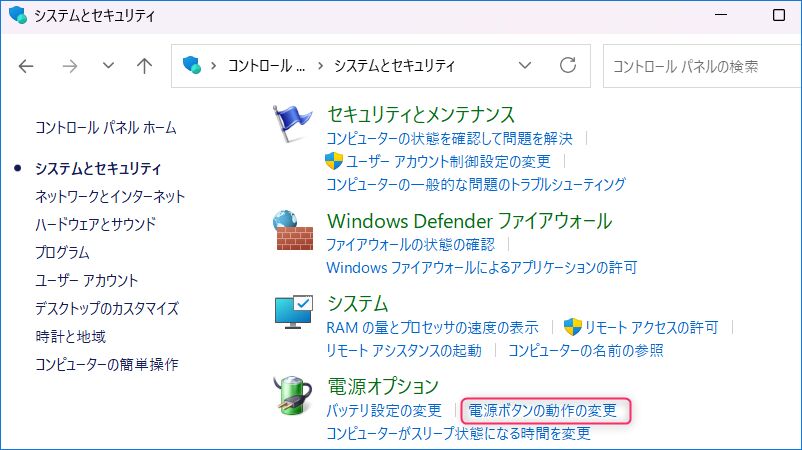Open 電源ボタンの動作の変更 link
Screen dimensions: 802x450
tap(543, 410)
